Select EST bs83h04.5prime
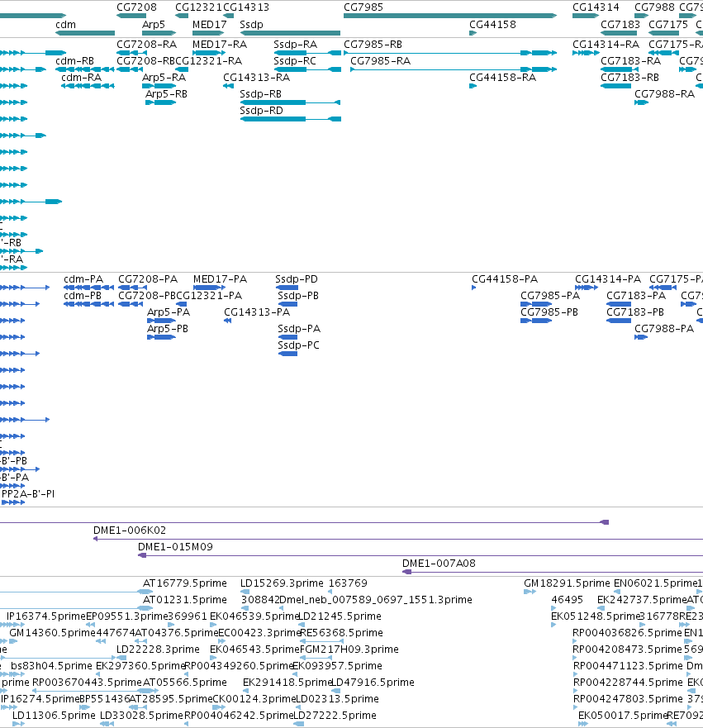Viewport: 703px width, 728px height. click(x=51, y=666)
